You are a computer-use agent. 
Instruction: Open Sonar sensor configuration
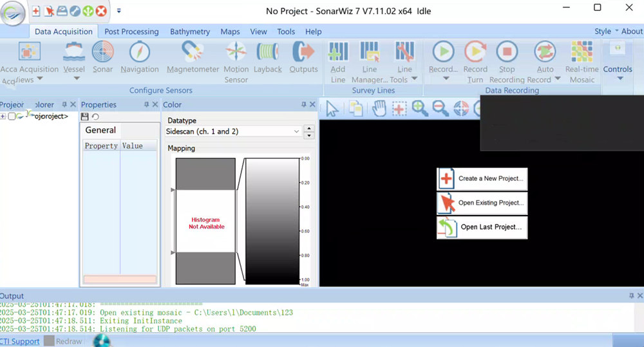coord(102,58)
